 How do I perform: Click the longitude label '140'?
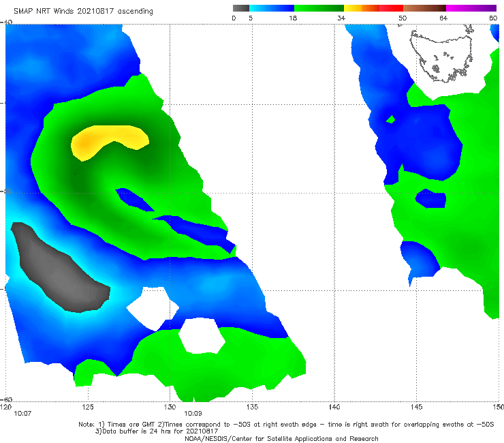334,407
